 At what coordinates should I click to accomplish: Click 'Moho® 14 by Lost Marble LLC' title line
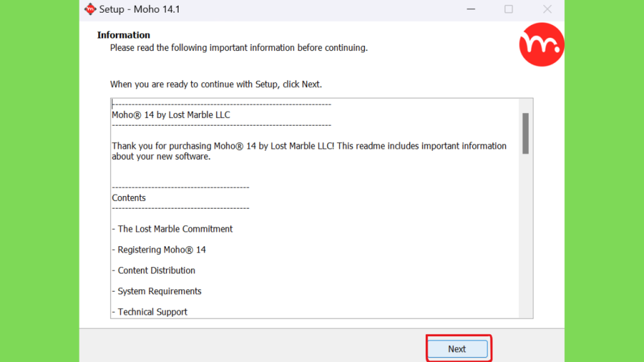click(171, 115)
